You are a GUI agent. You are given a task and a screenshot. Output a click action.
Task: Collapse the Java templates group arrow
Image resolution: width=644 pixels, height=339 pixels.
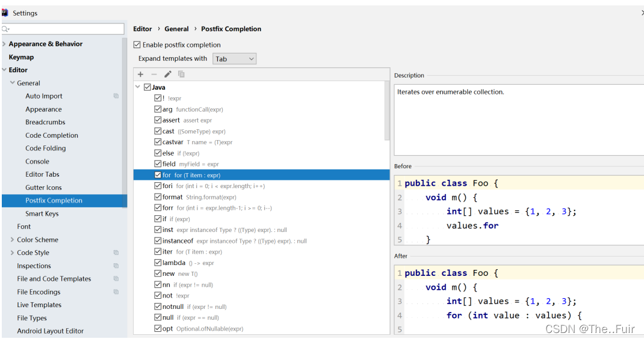point(138,87)
